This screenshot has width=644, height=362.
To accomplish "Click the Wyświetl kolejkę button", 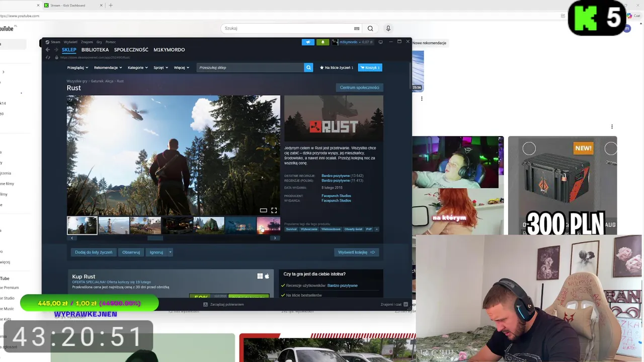I will (357, 252).
